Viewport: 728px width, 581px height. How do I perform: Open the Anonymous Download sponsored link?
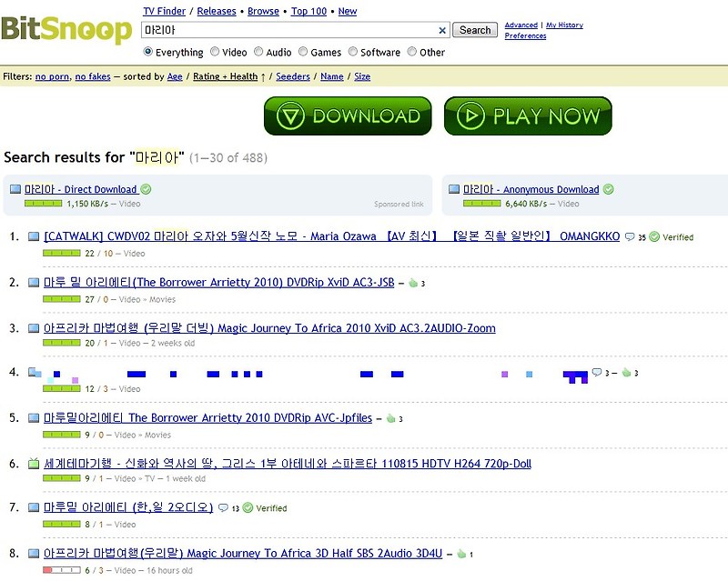click(x=531, y=189)
